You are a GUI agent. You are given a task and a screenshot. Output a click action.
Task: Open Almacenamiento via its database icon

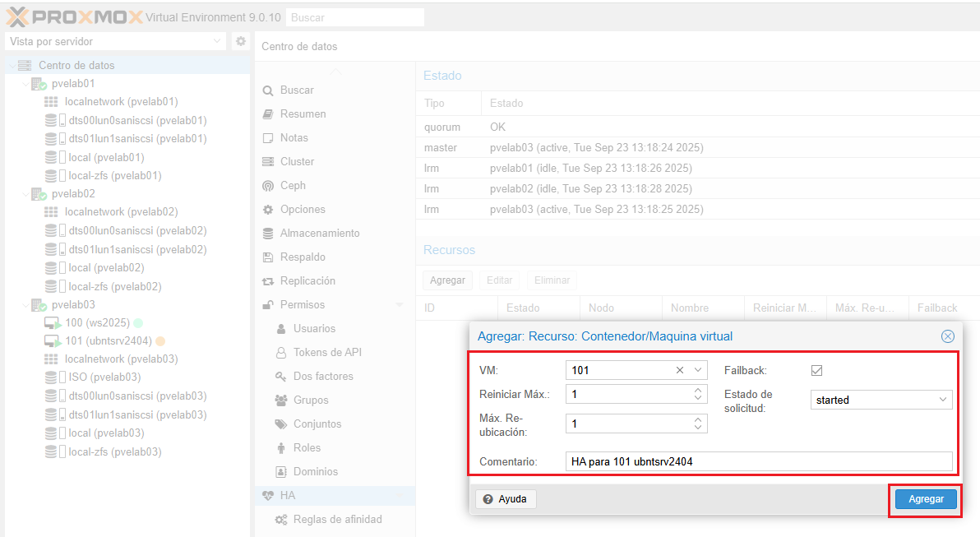coord(268,234)
